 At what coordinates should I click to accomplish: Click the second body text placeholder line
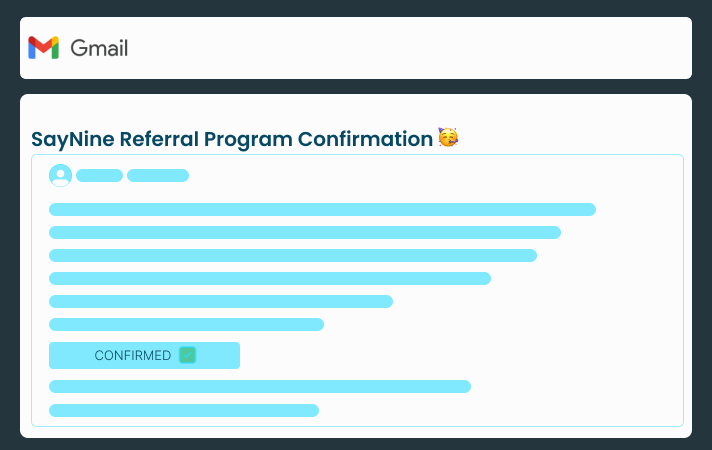[x=305, y=232]
